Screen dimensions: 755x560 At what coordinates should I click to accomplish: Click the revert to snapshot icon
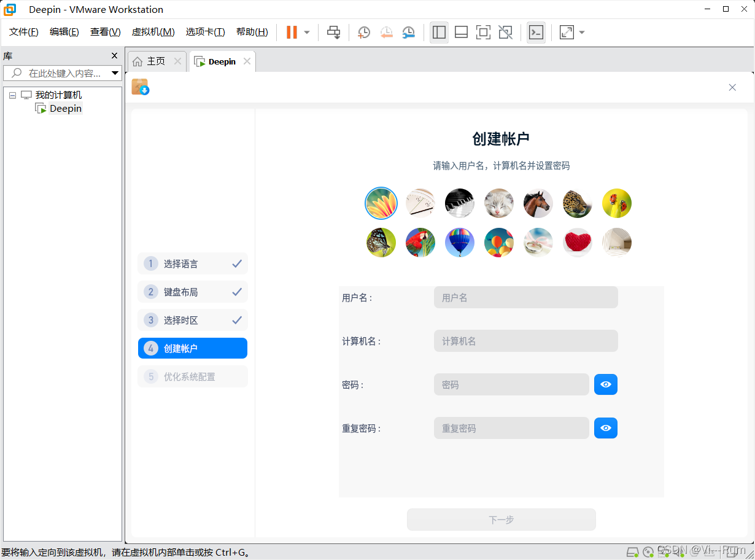[x=386, y=33]
